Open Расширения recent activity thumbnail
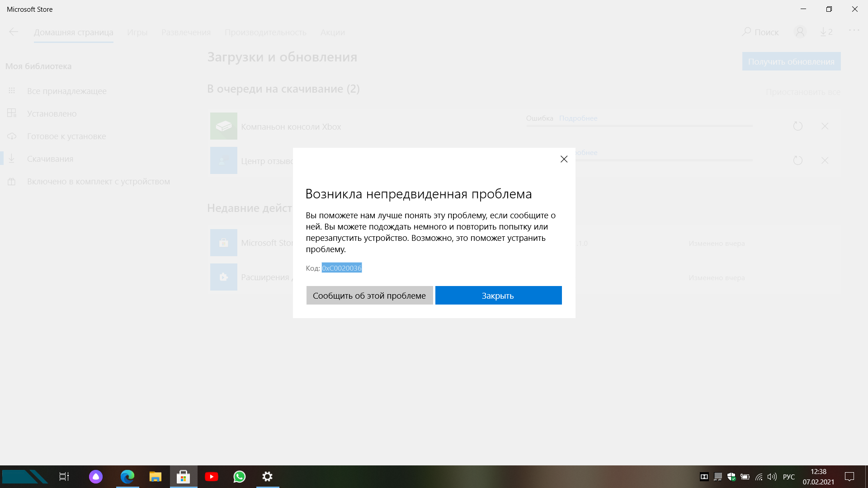868x488 pixels. point(224,277)
